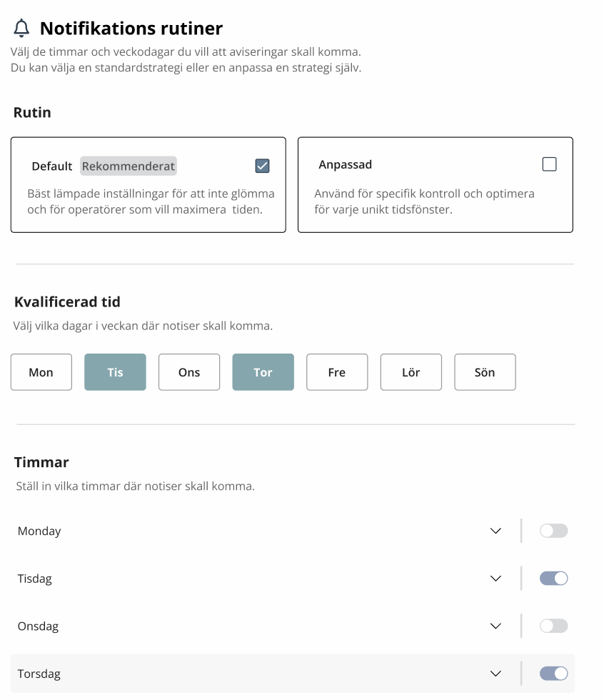The image size is (604, 700).
Task: Enable the Monday notifications toggle
Action: pos(553,531)
